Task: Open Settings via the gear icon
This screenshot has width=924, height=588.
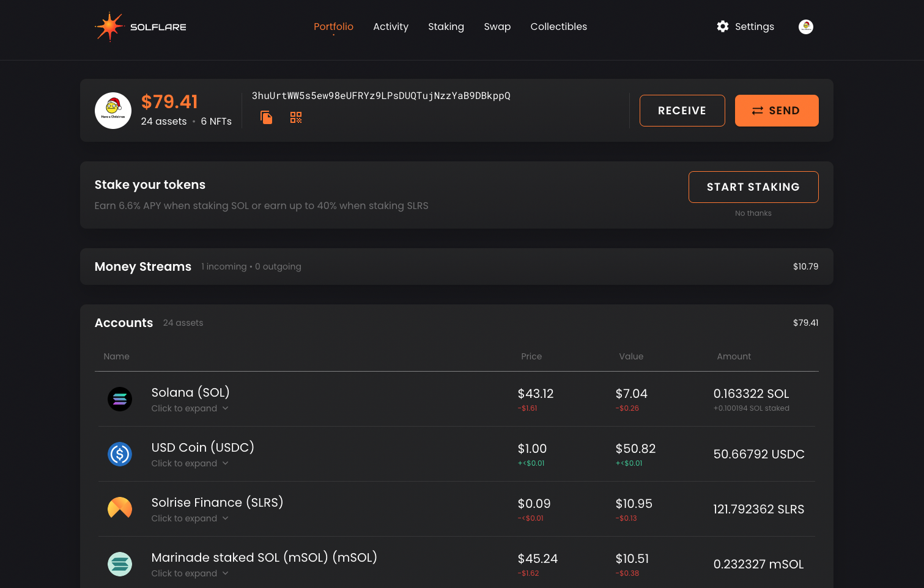Action: [723, 26]
